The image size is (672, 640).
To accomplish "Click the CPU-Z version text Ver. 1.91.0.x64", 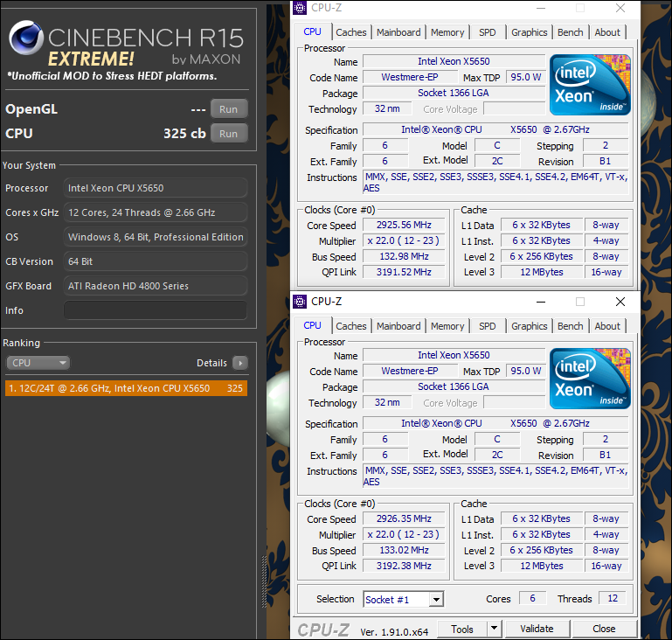I will pos(394,632).
